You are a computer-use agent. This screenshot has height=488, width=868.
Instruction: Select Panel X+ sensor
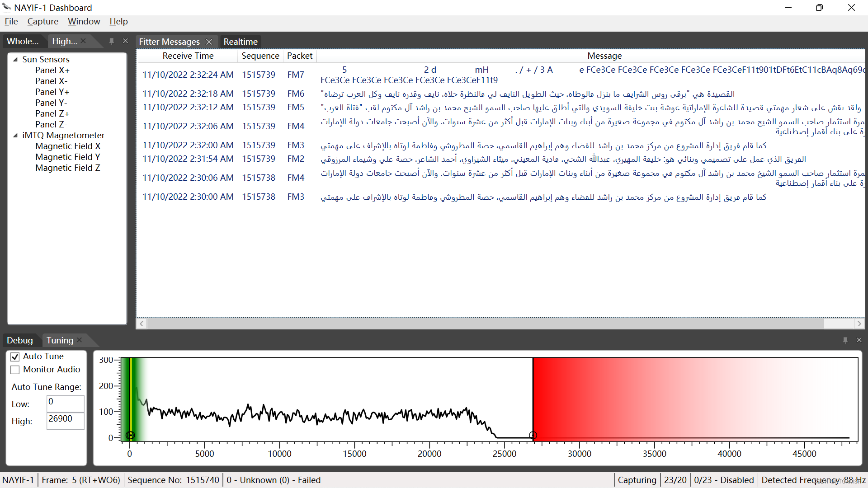(52, 70)
